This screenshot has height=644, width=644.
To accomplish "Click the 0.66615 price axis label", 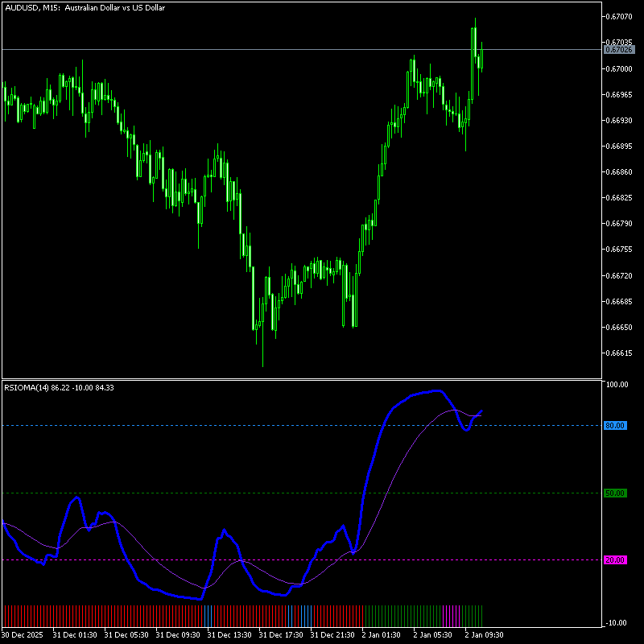I will click(619, 353).
